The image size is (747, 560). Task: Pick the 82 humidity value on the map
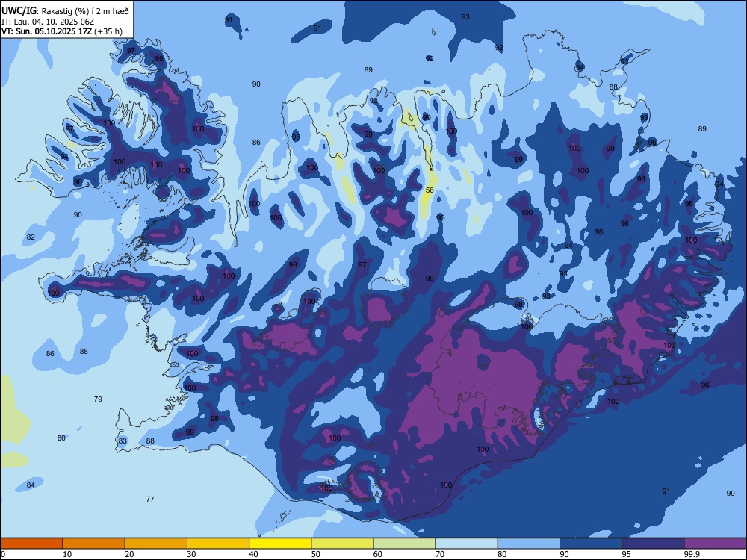point(31,237)
